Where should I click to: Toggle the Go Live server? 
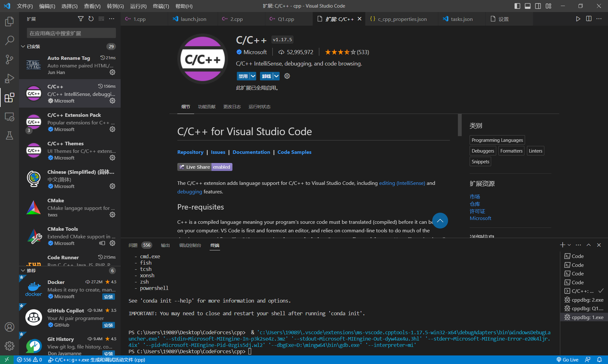[x=567, y=359]
